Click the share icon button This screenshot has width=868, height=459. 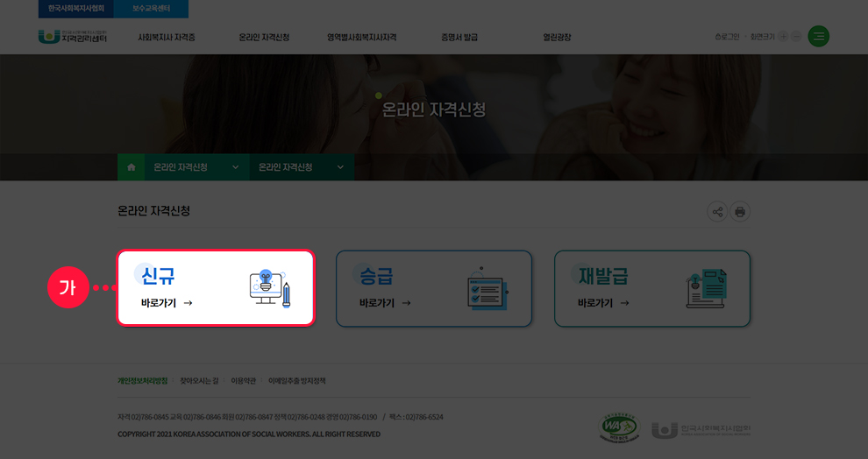click(x=717, y=212)
